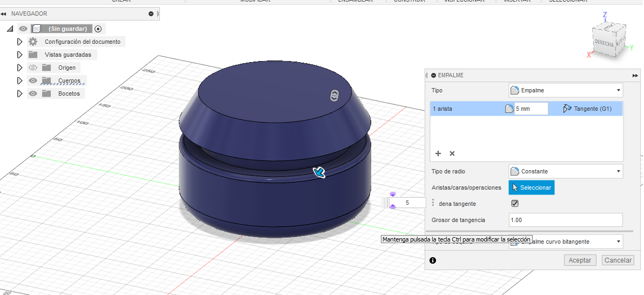
Task: Click the info icon in EMPALME dialog
Action: pos(433,260)
